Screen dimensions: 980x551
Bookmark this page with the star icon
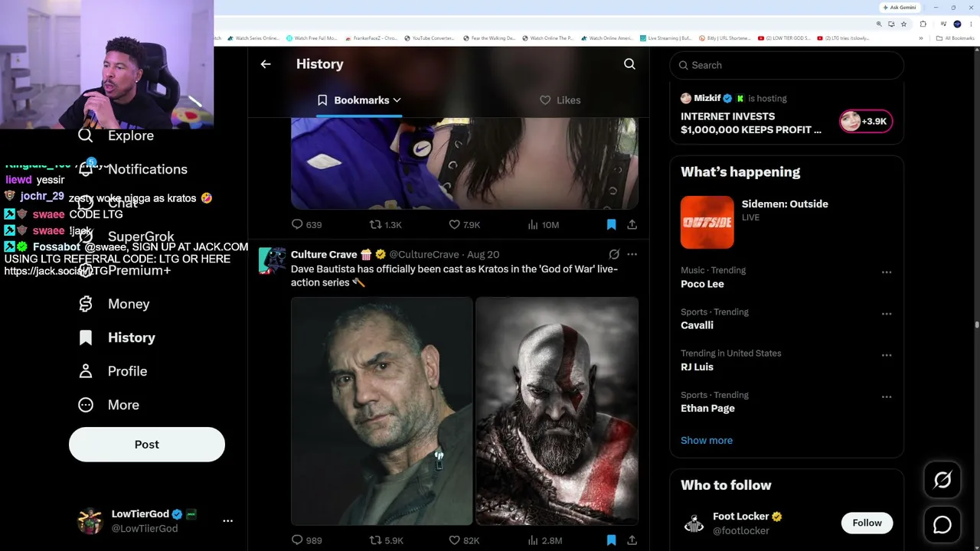[903, 24]
